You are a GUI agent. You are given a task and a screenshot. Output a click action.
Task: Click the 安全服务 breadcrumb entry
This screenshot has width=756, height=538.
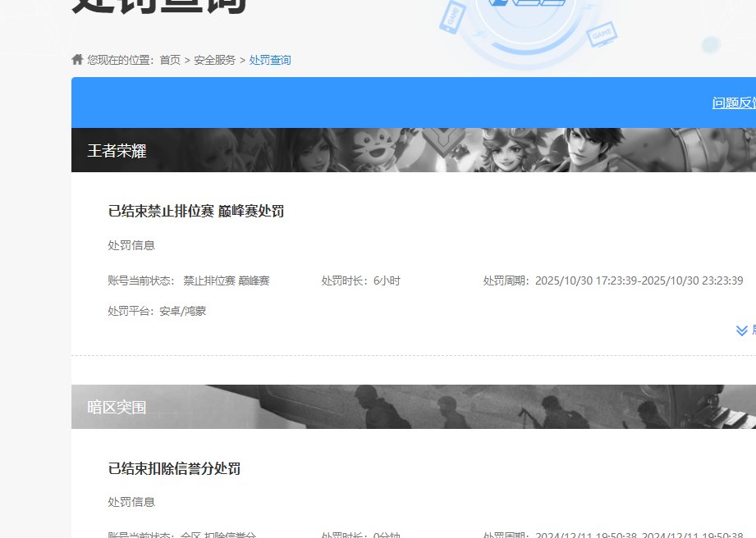213,60
